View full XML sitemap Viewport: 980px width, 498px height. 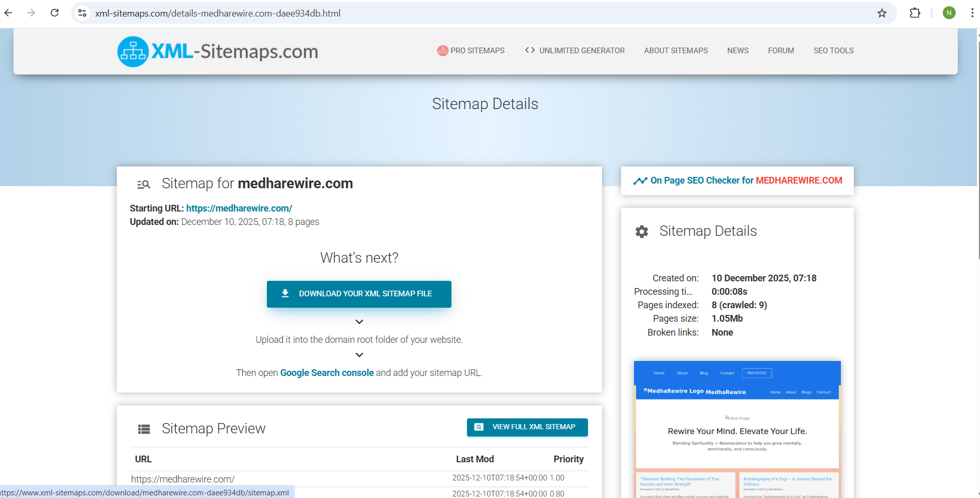pos(527,427)
